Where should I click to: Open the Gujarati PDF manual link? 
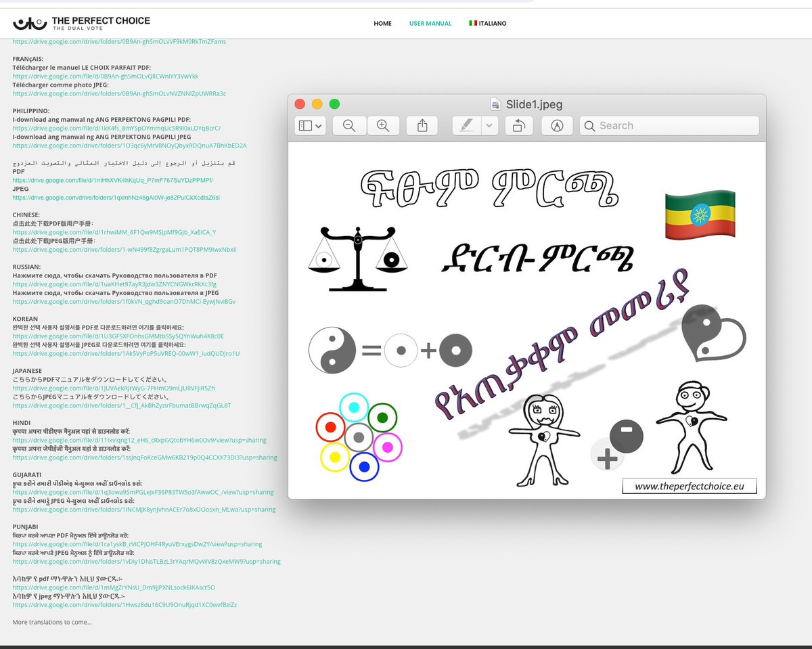tap(143, 492)
